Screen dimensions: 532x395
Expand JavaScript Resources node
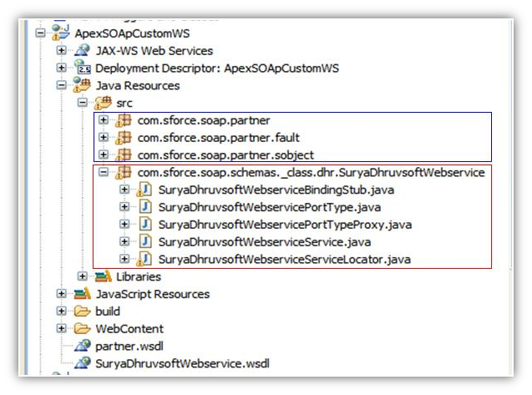62,293
